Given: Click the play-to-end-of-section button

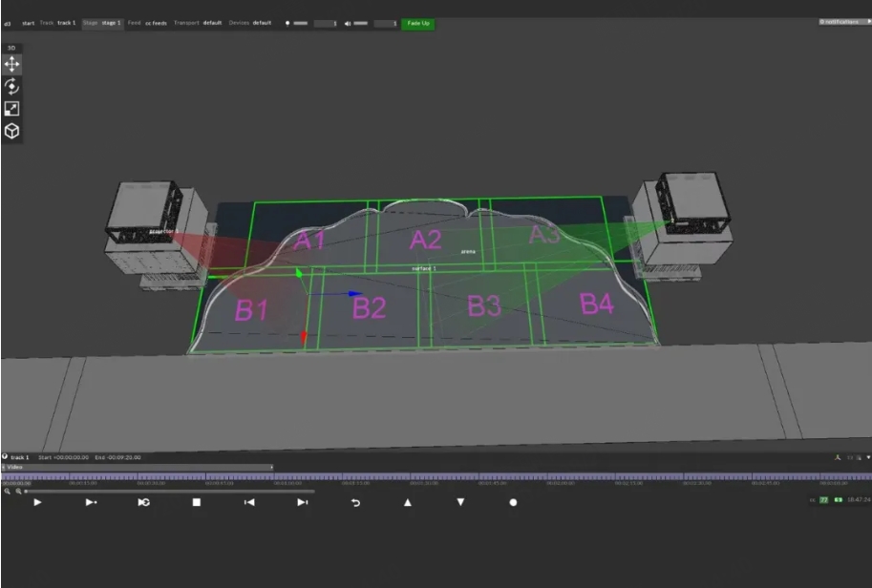Looking at the screenshot, I should [x=91, y=502].
